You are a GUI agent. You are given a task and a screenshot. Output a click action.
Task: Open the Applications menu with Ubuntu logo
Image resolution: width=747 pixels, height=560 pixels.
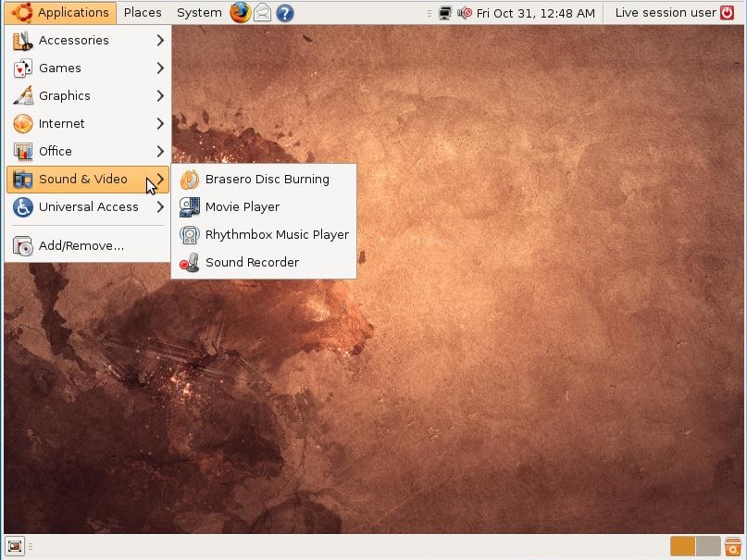(x=60, y=13)
